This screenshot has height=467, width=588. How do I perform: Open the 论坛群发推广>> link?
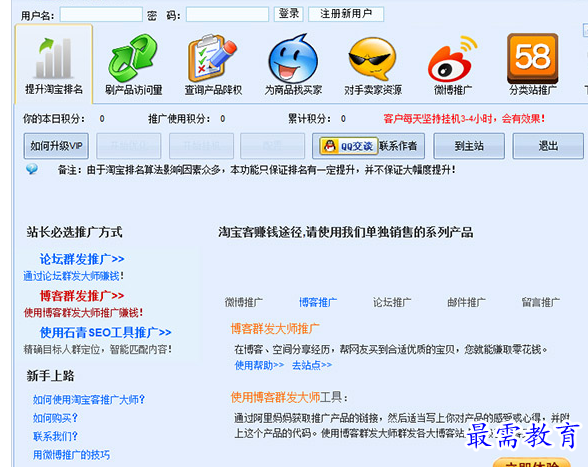[82, 259]
